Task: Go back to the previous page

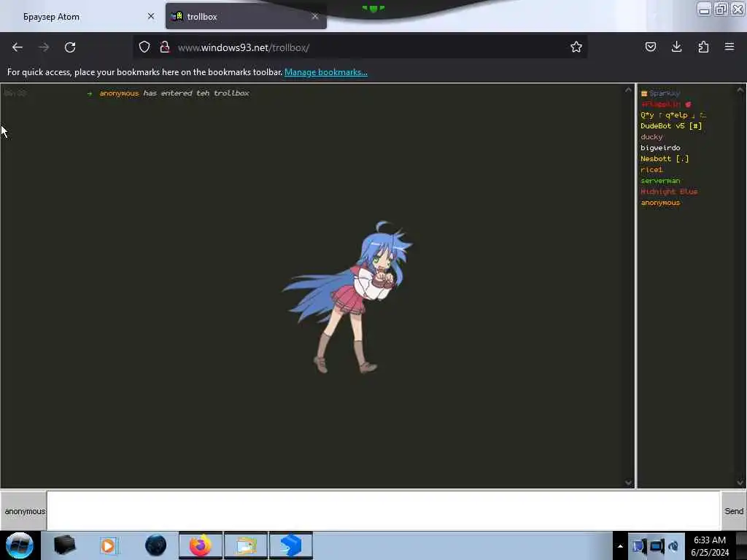Action: click(18, 47)
